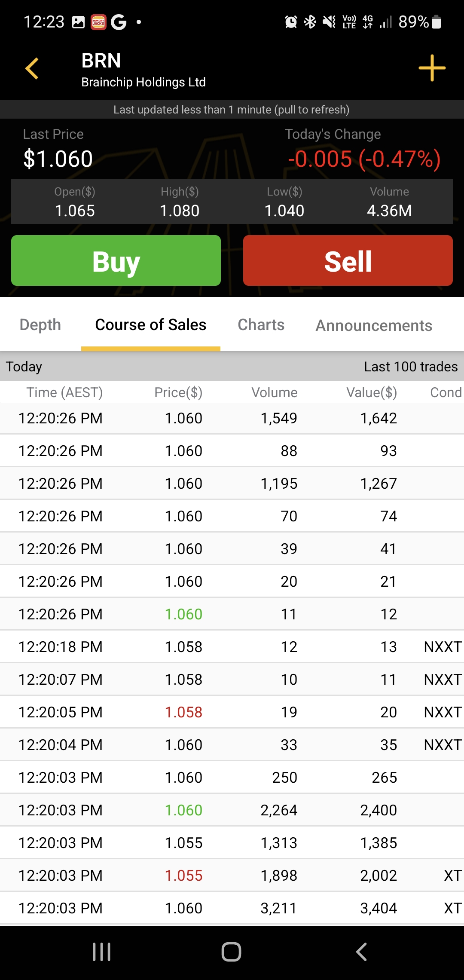Select the trade with volume 70

(232, 516)
